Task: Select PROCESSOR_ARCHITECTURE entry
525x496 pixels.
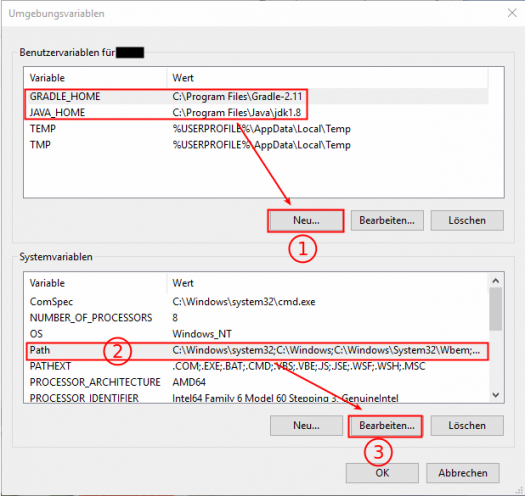Action: tap(256, 382)
